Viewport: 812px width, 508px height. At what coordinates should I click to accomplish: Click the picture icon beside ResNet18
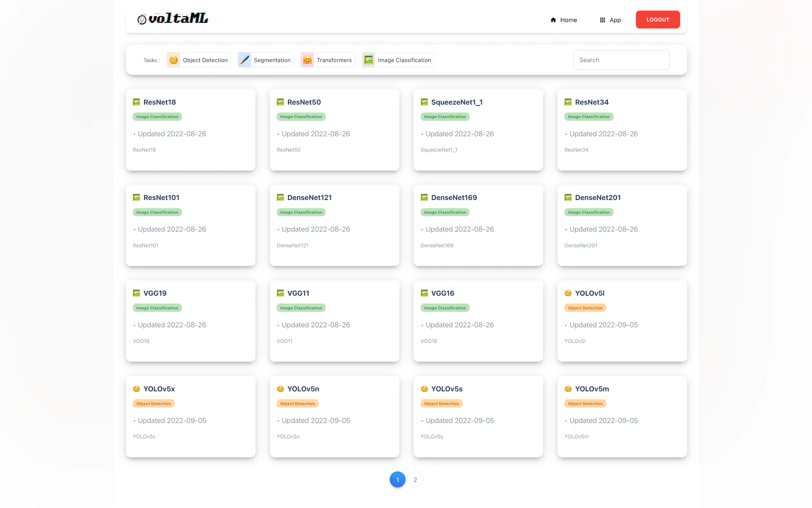pos(136,102)
